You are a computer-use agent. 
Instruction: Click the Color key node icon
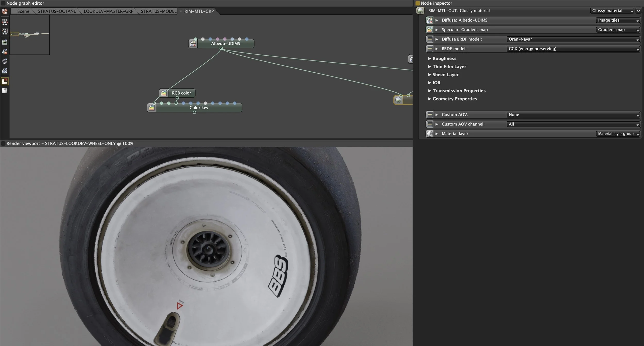[152, 108]
